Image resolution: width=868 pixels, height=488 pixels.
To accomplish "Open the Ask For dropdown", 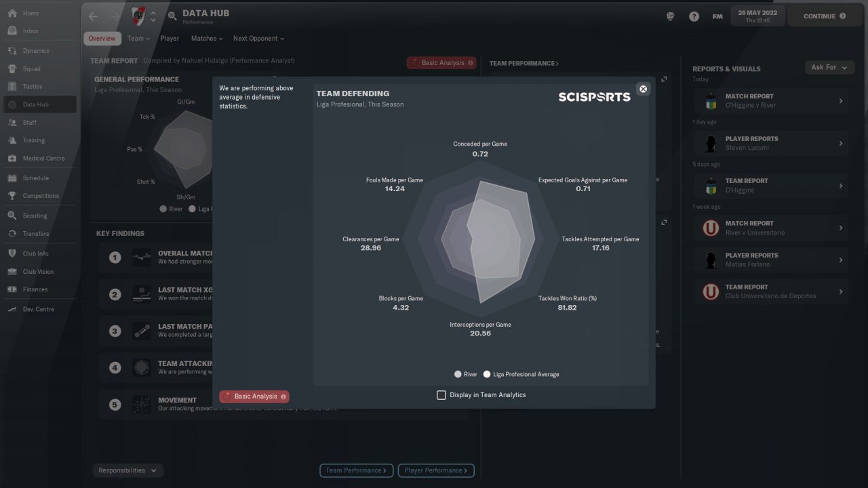I will click(829, 68).
